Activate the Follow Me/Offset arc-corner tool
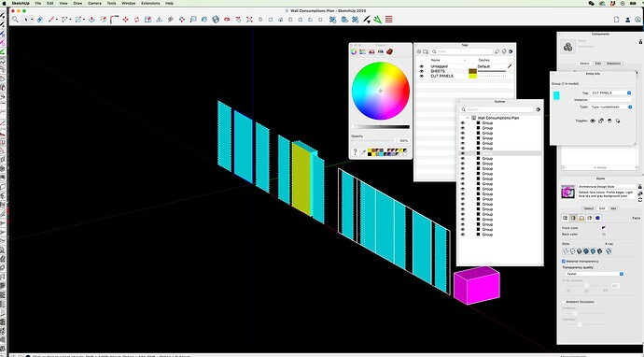Screen dimensions: 644x357 (x=115, y=20)
